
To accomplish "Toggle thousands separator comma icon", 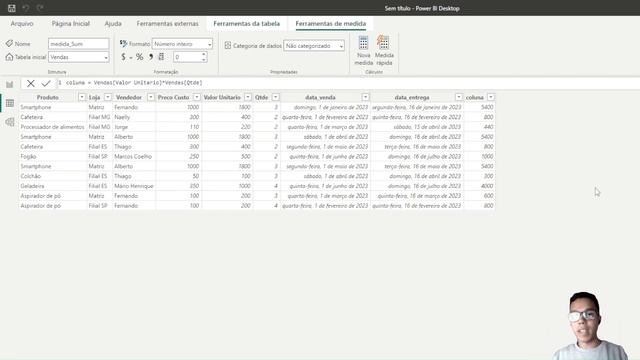I will pos(151,57).
